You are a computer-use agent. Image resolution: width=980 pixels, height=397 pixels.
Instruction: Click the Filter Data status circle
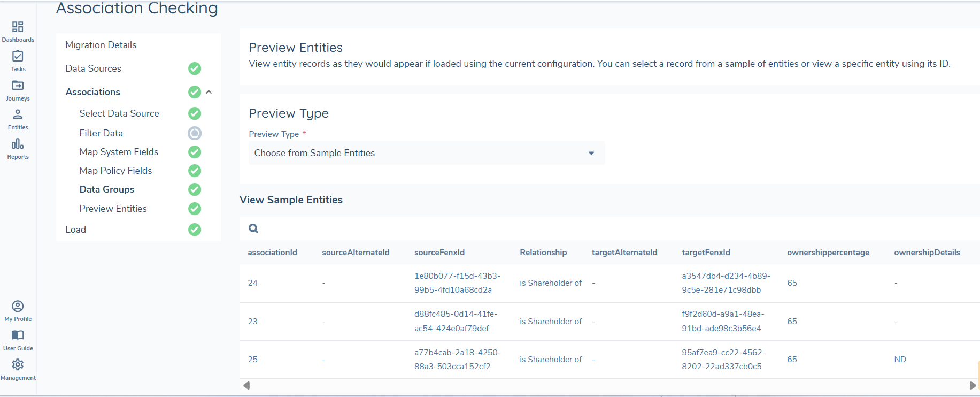click(x=195, y=133)
